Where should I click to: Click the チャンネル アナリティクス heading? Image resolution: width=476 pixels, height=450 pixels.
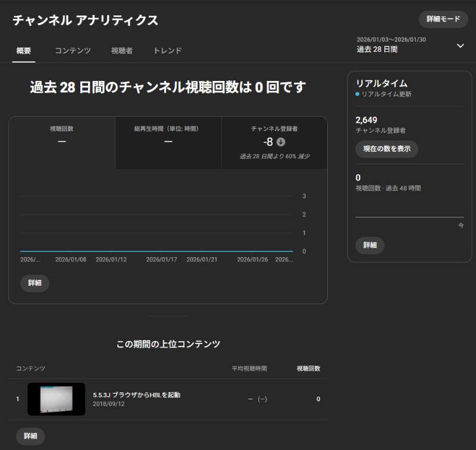pos(85,20)
